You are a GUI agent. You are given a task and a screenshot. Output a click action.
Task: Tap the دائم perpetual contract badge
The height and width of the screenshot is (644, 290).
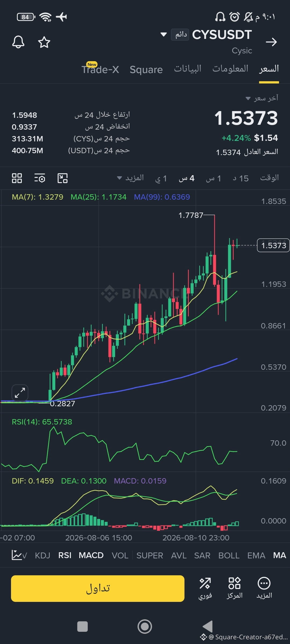[180, 35]
